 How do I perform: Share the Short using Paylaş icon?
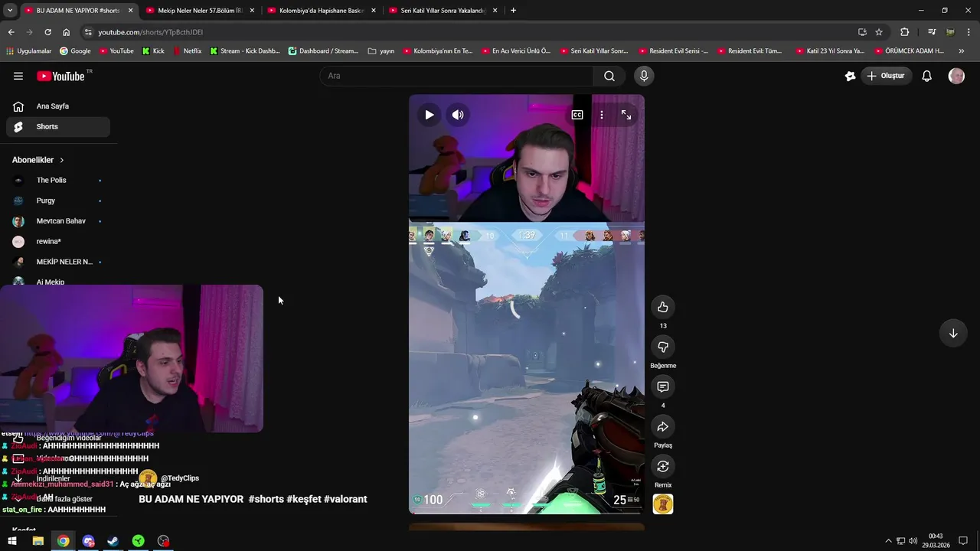pos(663,426)
